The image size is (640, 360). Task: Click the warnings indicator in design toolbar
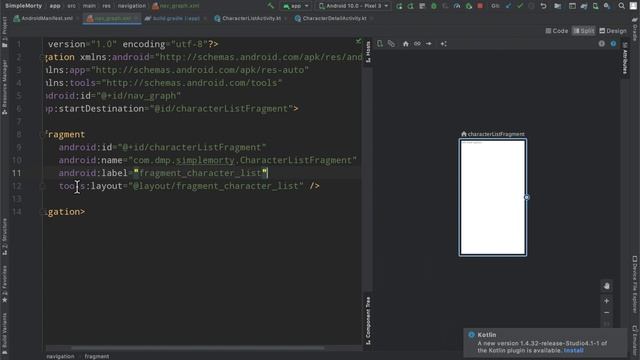[x=602, y=44]
